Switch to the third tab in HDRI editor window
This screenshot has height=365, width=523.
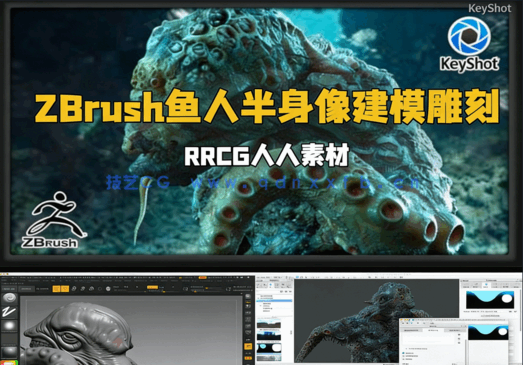(x=455, y=330)
